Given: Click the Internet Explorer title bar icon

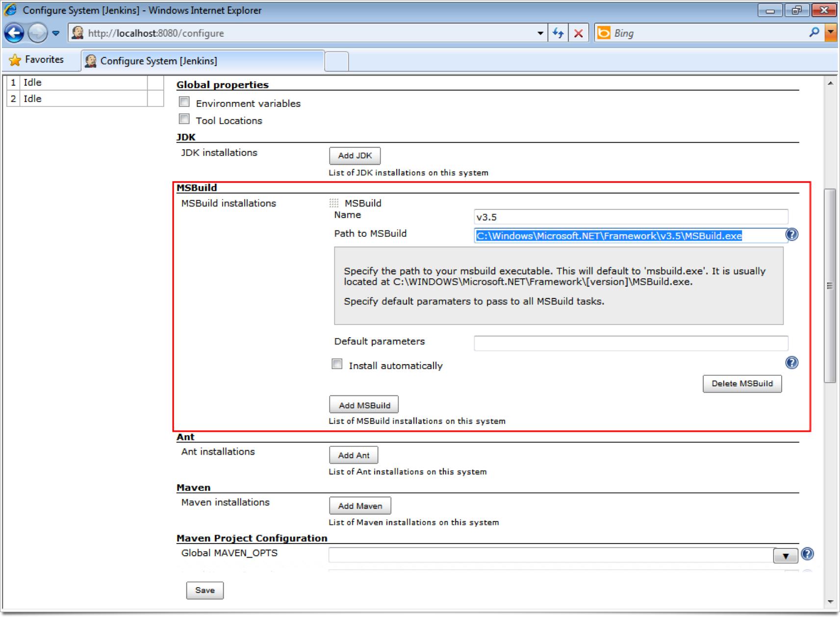Looking at the screenshot, I should pyautogui.click(x=11, y=10).
